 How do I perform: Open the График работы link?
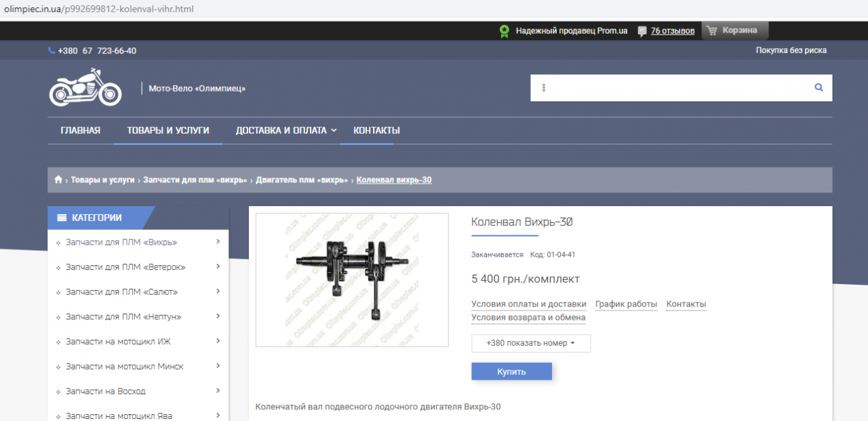click(x=627, y=304)
